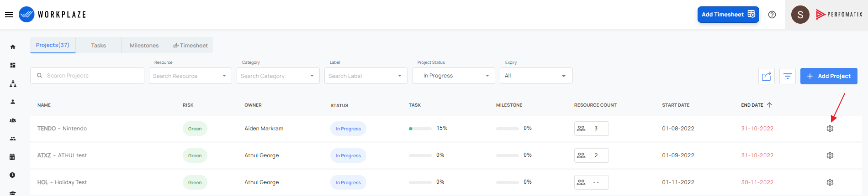This screenshot has height=196, width=868.
Task: Open the hamburger navigation menu
Action: 9,15
